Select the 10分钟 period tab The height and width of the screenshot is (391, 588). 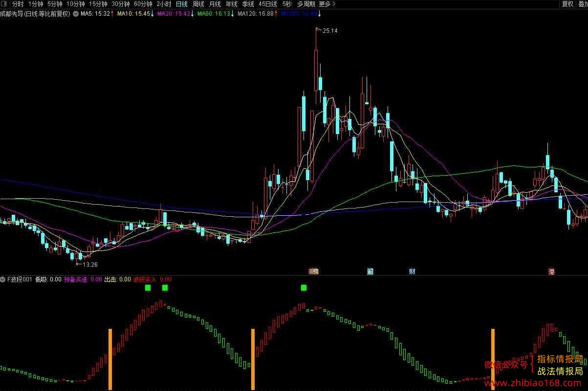click(76, 4)
